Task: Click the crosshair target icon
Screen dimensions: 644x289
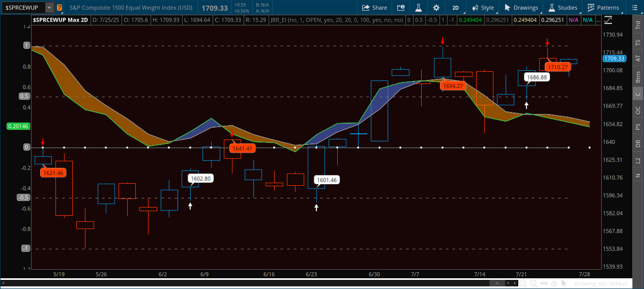Action: point(554,283)
